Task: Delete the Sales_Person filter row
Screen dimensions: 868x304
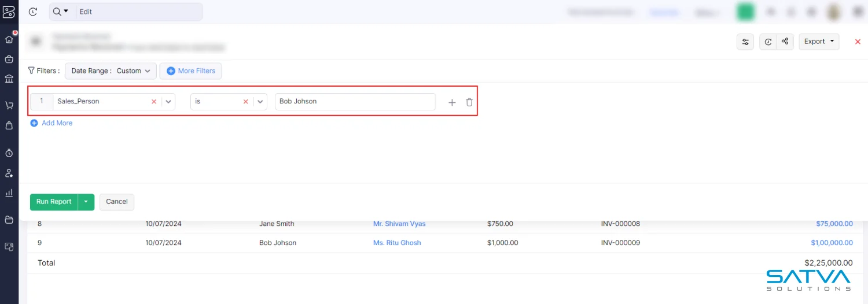Action: 469,102
